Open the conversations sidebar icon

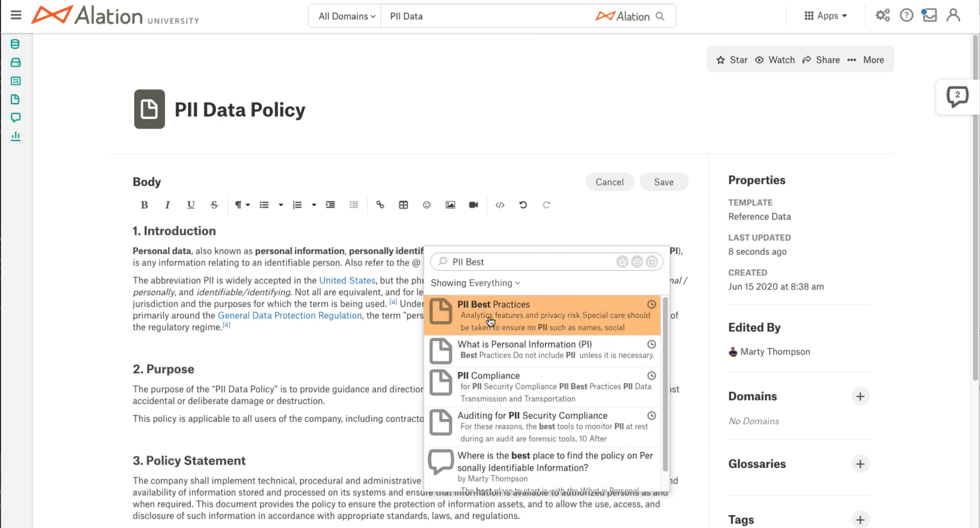(x=15, y=117)
